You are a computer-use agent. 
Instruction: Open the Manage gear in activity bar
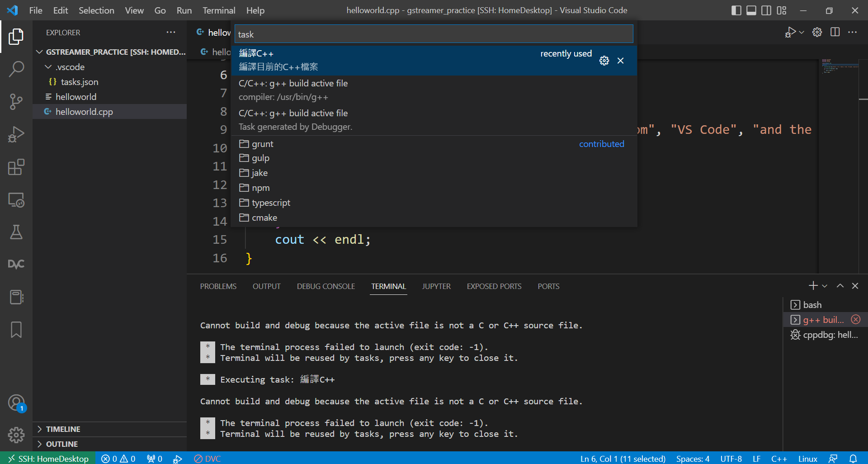(x=16, y=435)
